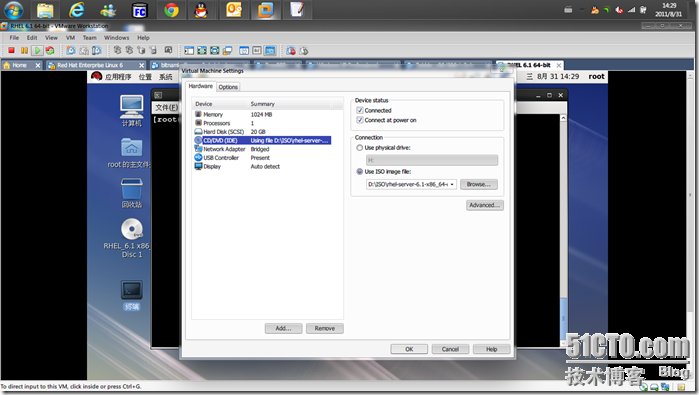Screen dimensions: 699x395
Task: Open the FC application taskbar icon
Action: tap(140, 10)
